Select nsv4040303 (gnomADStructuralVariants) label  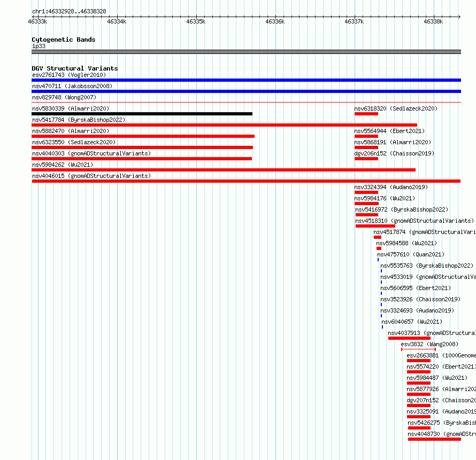pyautogui.click(x=91, y=153)
